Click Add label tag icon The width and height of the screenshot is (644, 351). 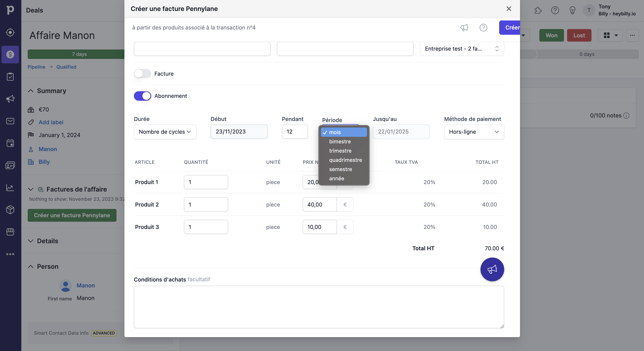coord(31,122)
